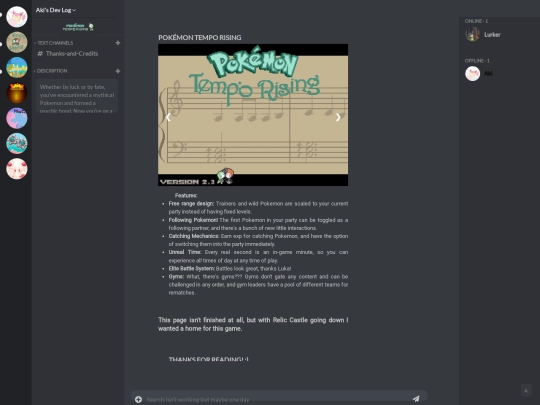This screenshot has height=405, width=540.
Task: Click the scroll-to-top button at bottom right
Action: (526, 391)
